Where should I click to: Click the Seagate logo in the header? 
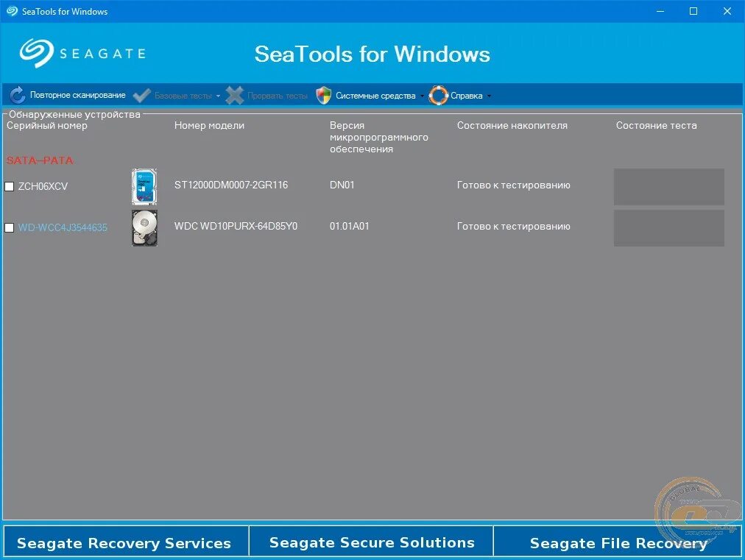point(82,53)
